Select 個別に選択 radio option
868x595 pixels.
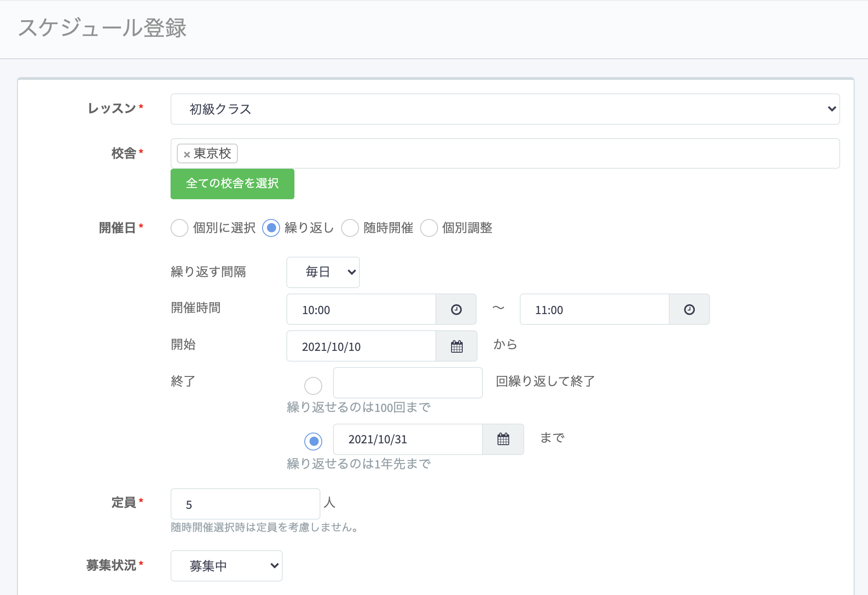point(180,228)
